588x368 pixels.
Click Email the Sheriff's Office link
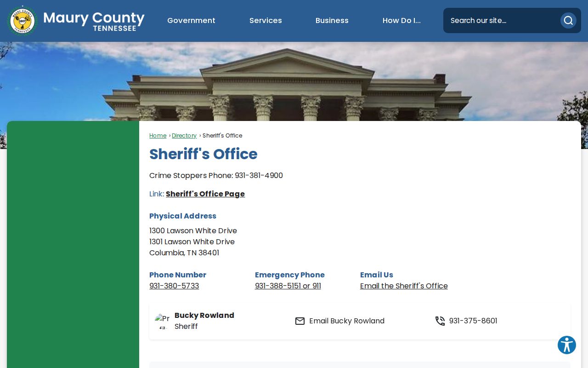[x=404, y=286]
